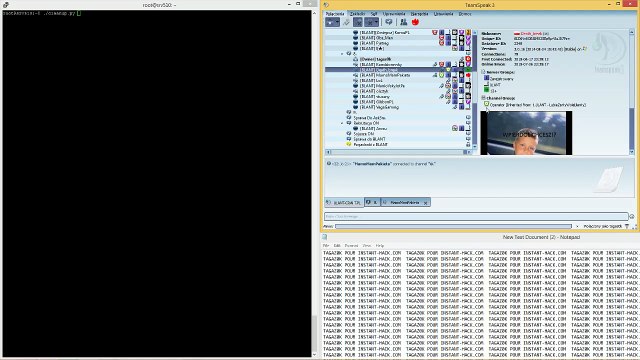Open the Format menu in Notepad
Image resolution: width=640 pixels, height=360 pixels.
tap(351, 246)
